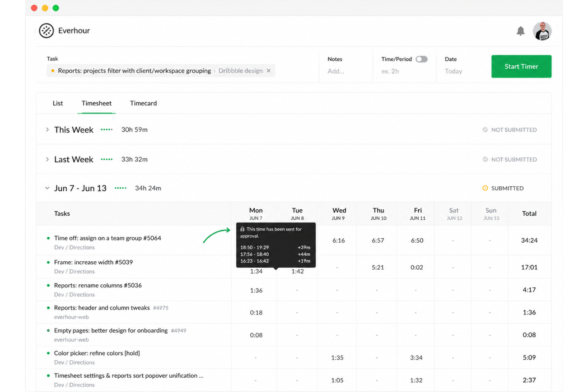Expand the This Week section
This screenshot has height=392, width=588.
click(47, 129)
